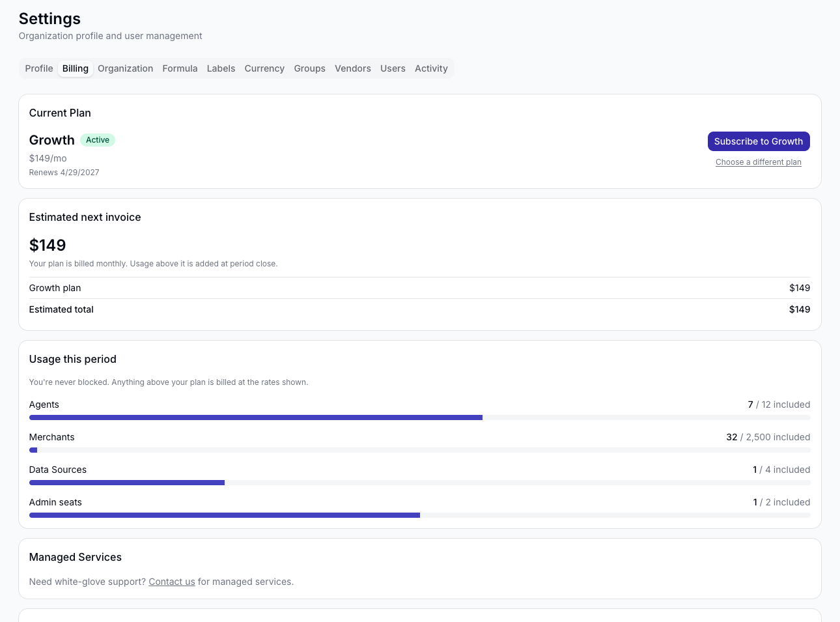Click the Data Sources usage bar
Screen dimensions: 840x622
click(x=420, y=483)
